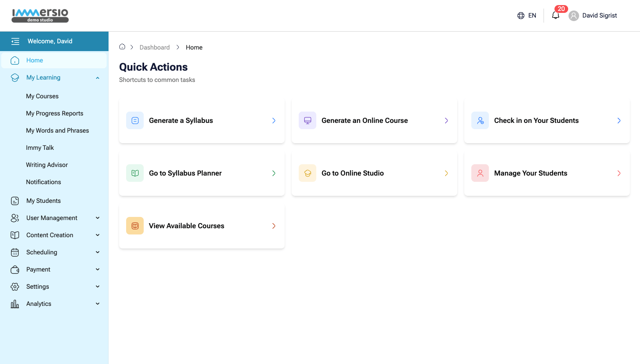The image size is (640, 364).
Task: Open Immy Talk menu item
Action: point(40,148)
